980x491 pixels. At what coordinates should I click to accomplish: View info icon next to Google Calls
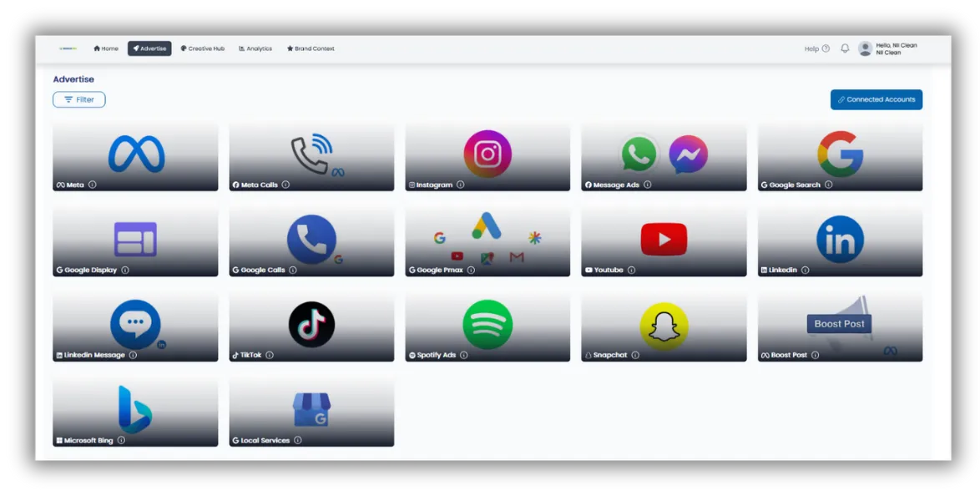293,271
